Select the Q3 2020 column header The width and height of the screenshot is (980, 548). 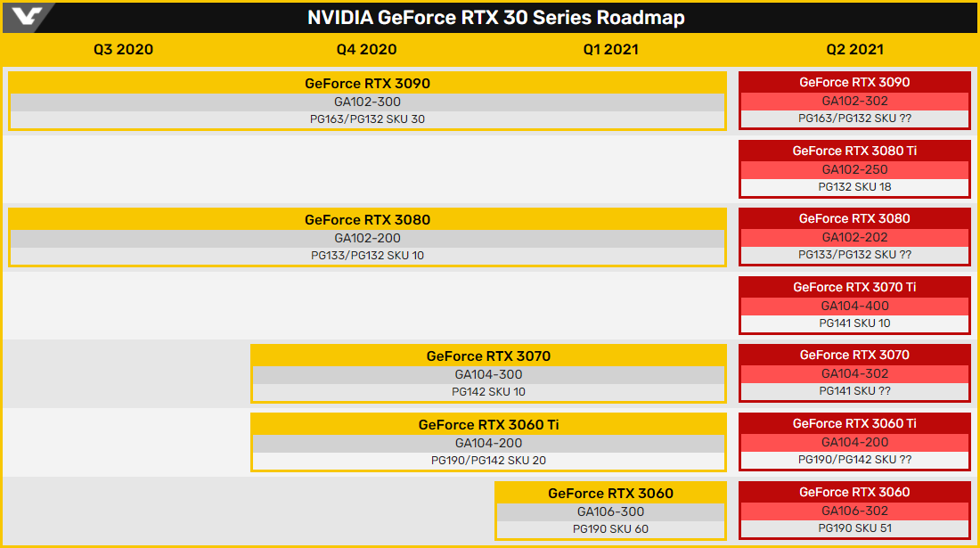click(123, 50)
